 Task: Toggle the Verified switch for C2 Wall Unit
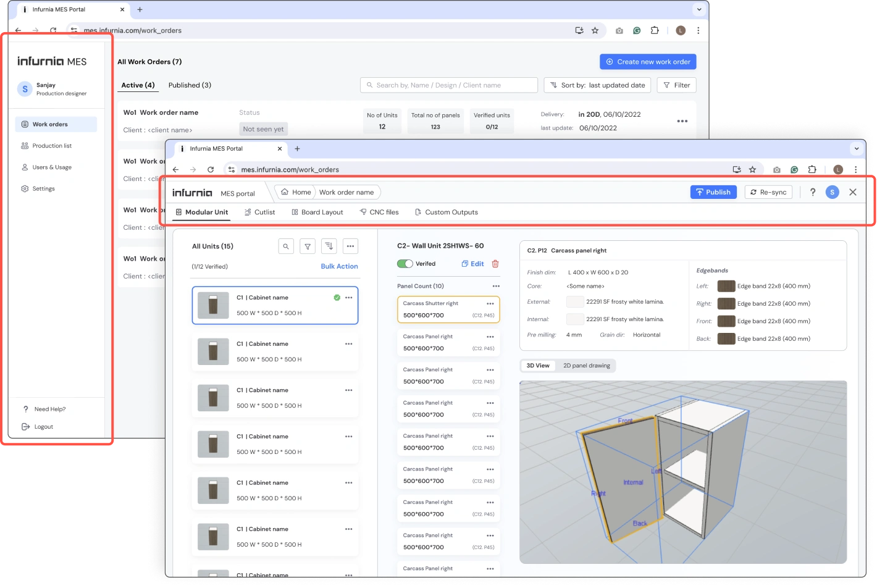405,264
